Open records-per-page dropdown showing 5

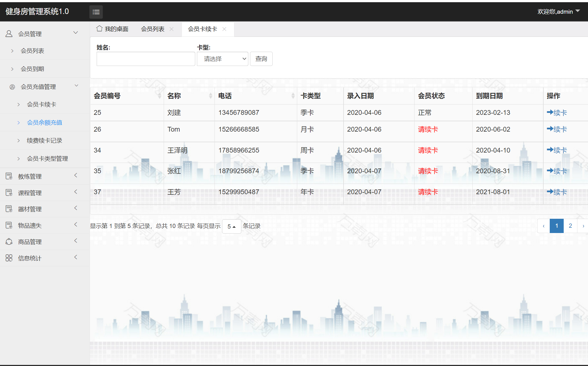(231, 226)
